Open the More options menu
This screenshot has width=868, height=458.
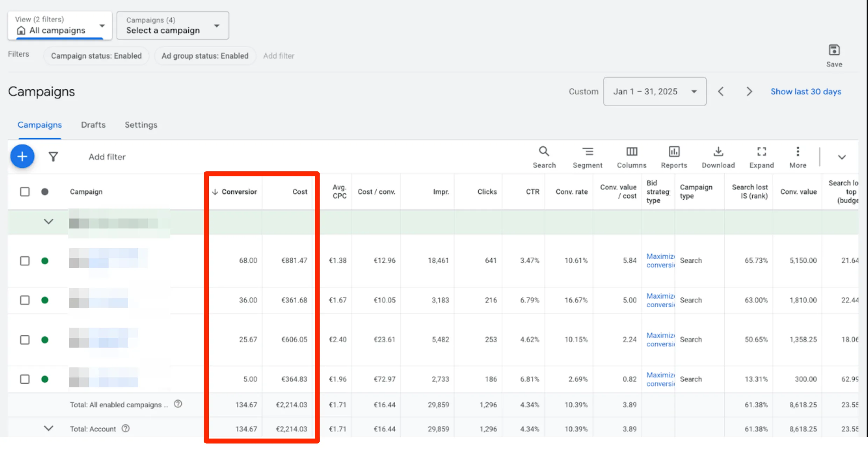[x=797, y=157]
